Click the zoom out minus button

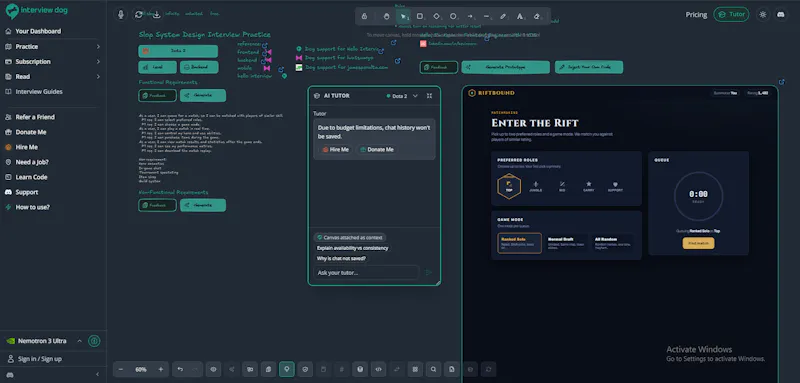(121, 369)
